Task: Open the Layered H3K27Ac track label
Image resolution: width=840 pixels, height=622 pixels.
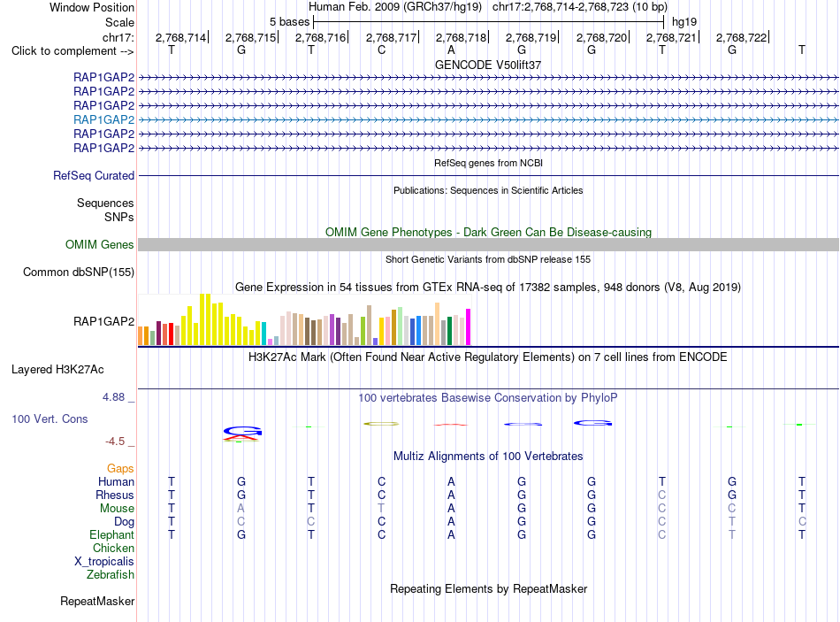Action: (x=57, y=370)
